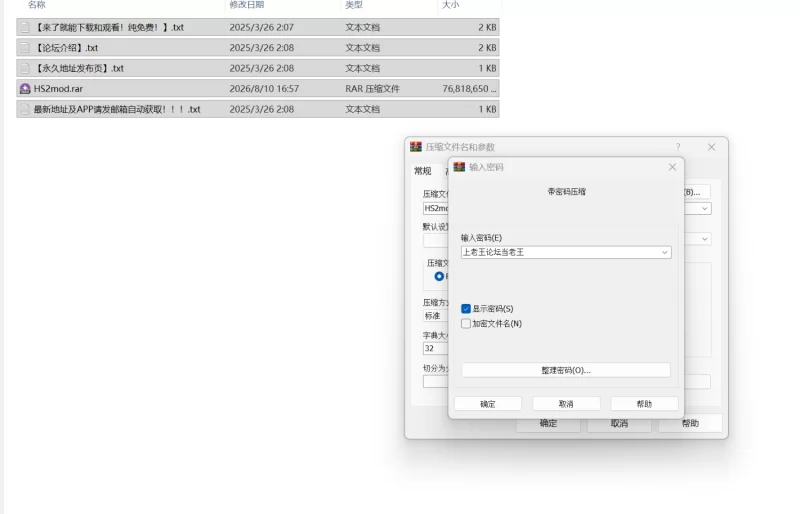800x514 pixels.
Task: Switch to the 常规 tab
Action: pos(422,171)
